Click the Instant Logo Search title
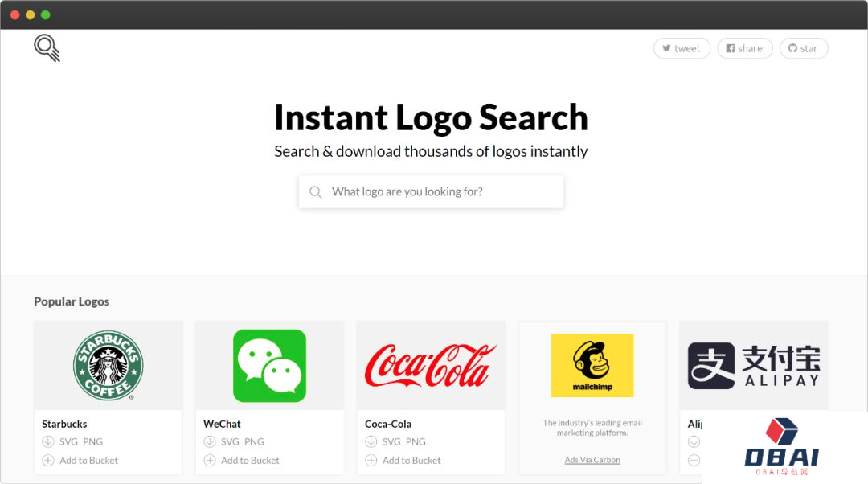Screen dimensions: 868x484 [x=432, y=117]
